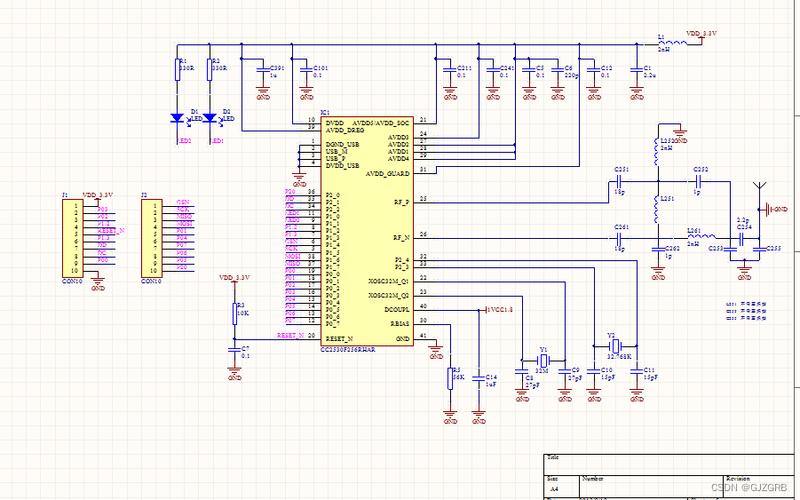Select the upper inductor connected to GND
This screenshot has height=500, width=800.
pyautogui.click(x=658, y=152)
